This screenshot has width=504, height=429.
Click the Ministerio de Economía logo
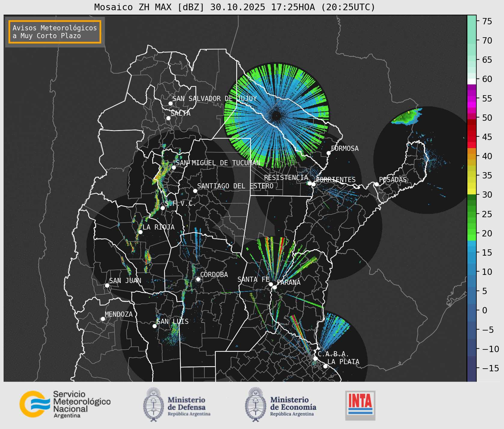coord(280,404)
